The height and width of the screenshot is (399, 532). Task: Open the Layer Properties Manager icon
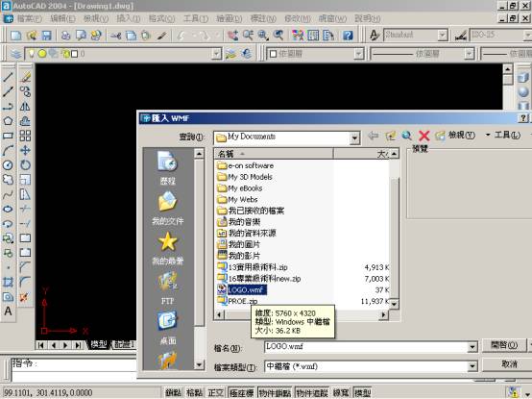tap(15, 54)
